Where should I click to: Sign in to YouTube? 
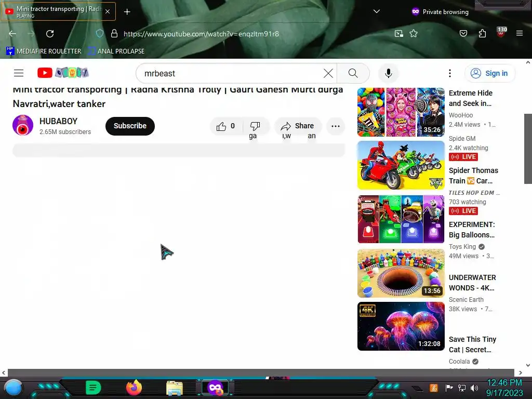[490, 73]
